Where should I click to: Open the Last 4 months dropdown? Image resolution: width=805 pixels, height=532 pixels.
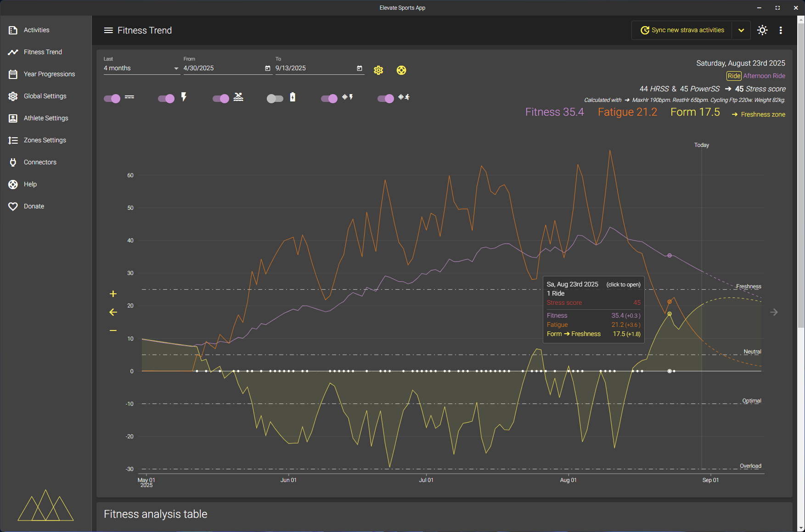coord(141,68)
